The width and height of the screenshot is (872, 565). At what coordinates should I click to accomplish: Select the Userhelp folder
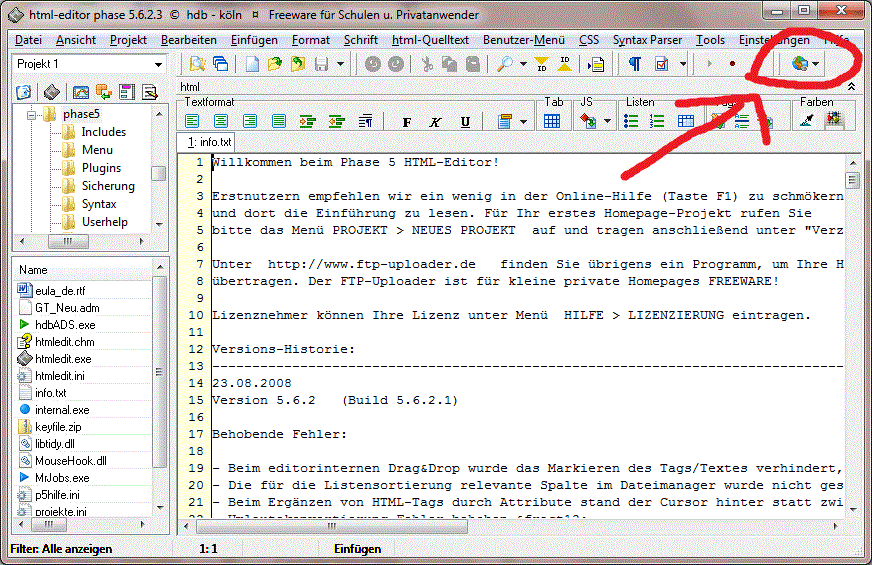point(105,222)
